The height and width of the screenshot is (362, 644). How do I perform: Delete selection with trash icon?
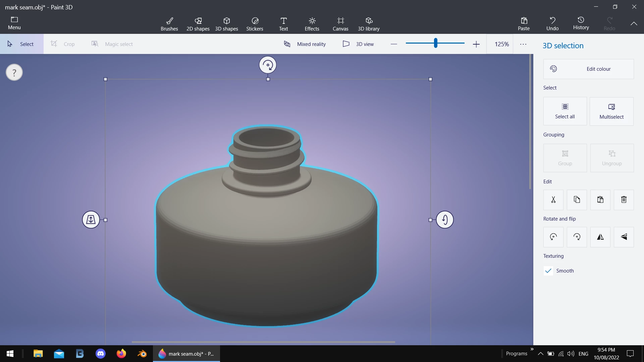[624, 200]
